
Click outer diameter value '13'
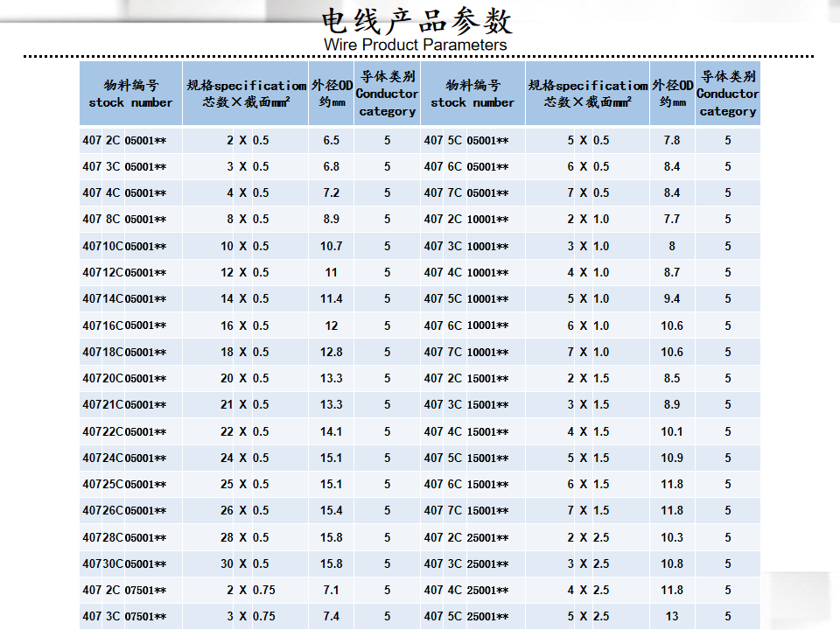pos(672,616)
